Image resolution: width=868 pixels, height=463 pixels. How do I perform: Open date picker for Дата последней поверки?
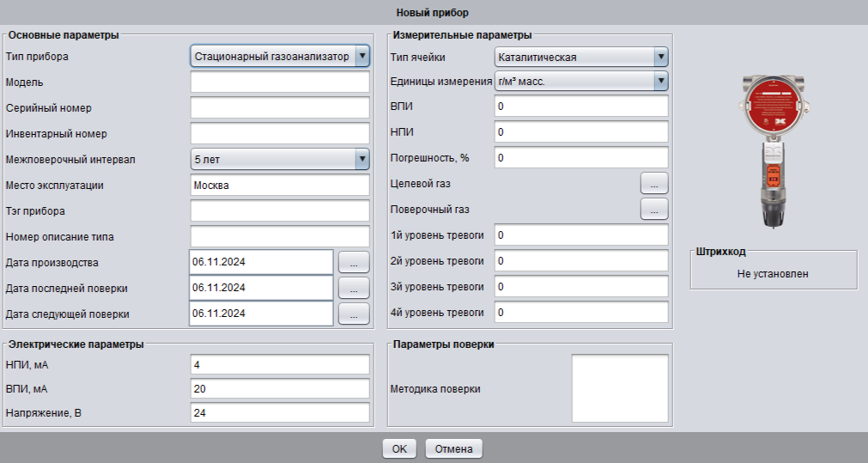(x=354, y=288)
